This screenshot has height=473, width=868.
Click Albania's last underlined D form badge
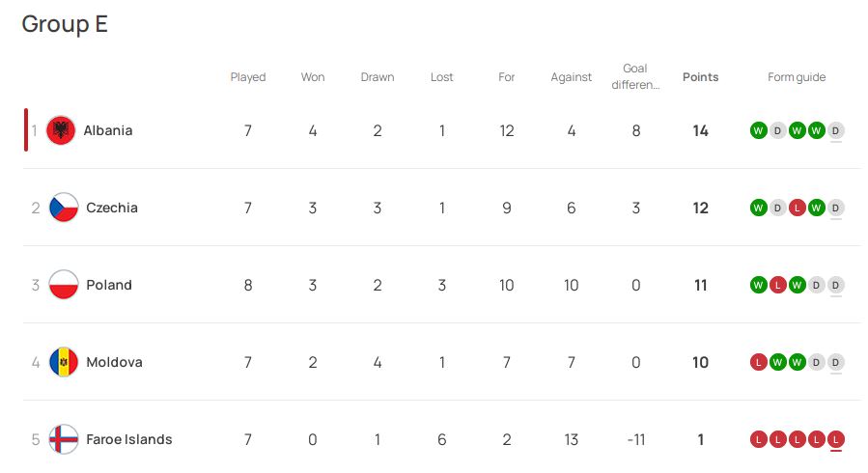tap(836, 130)
